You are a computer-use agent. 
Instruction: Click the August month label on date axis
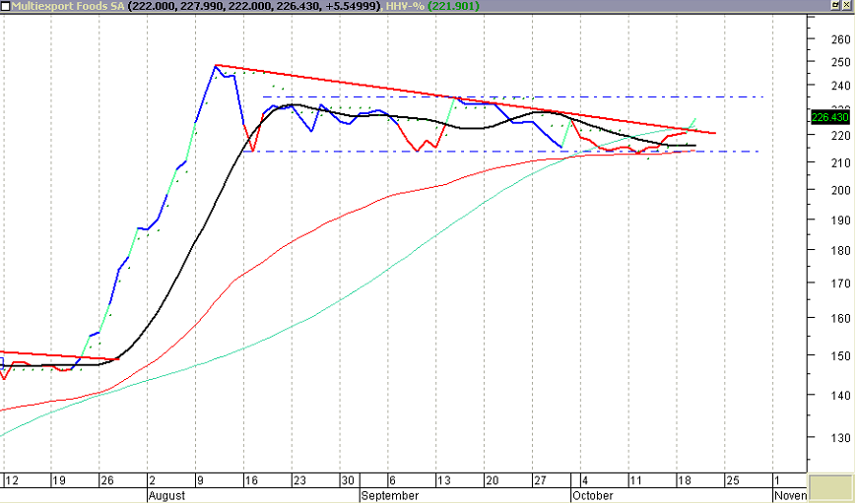tap(166, 496)
